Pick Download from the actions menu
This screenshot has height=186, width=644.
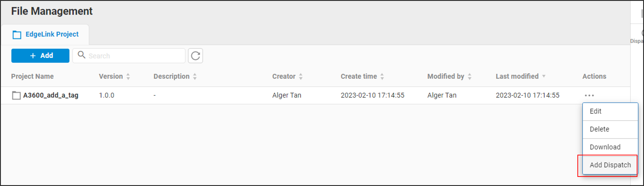click(x=605, y=147)
